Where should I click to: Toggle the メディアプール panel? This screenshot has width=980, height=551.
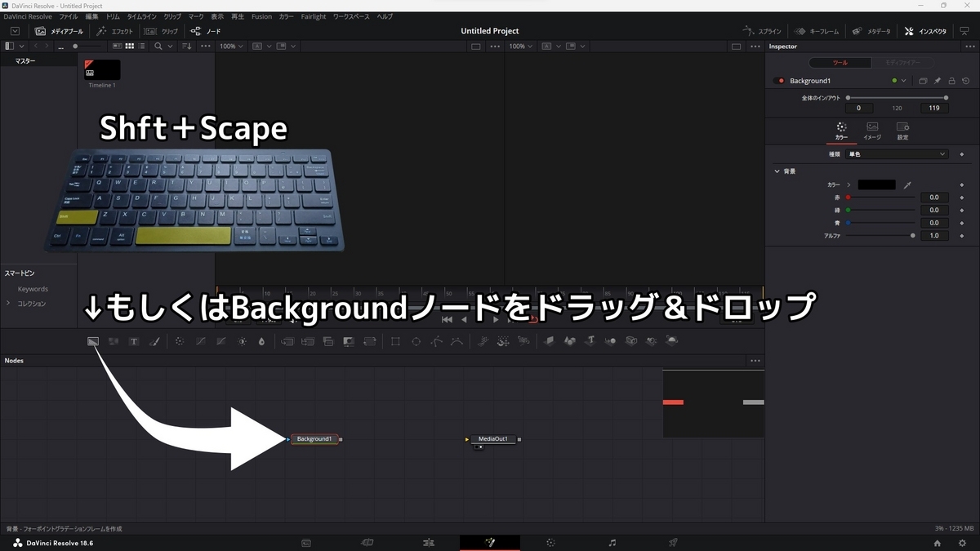pos(59,31)
